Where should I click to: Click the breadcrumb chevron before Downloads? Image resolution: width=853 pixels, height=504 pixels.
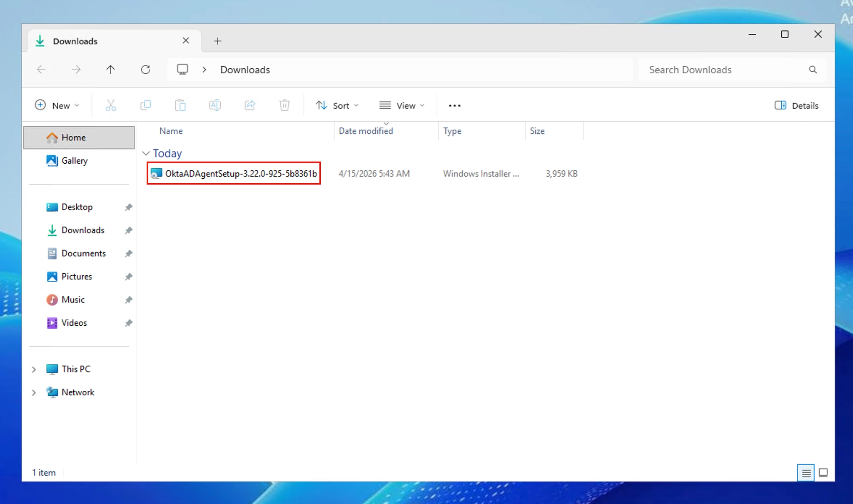(x=204, y=70)
